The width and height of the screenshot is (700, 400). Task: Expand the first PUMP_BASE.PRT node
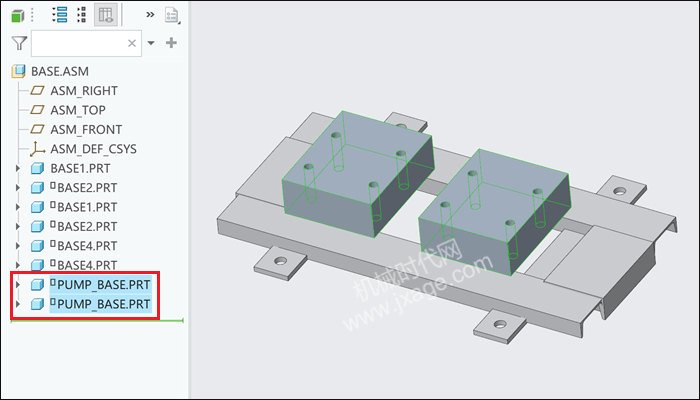[x=18, y=284]
